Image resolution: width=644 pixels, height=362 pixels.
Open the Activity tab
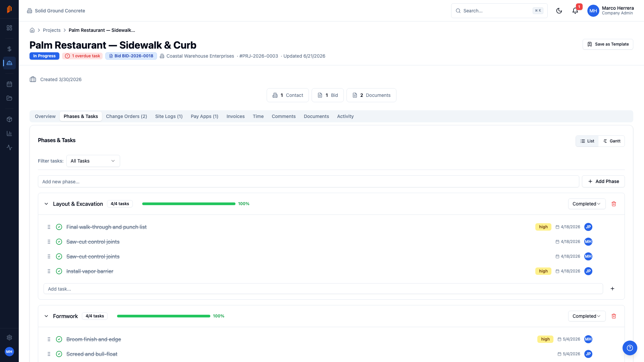tap(345, 116)
